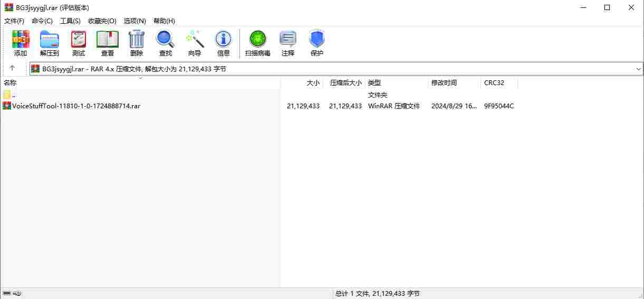Click the VoiceStuffTool rar file icon

click(7, 106)
